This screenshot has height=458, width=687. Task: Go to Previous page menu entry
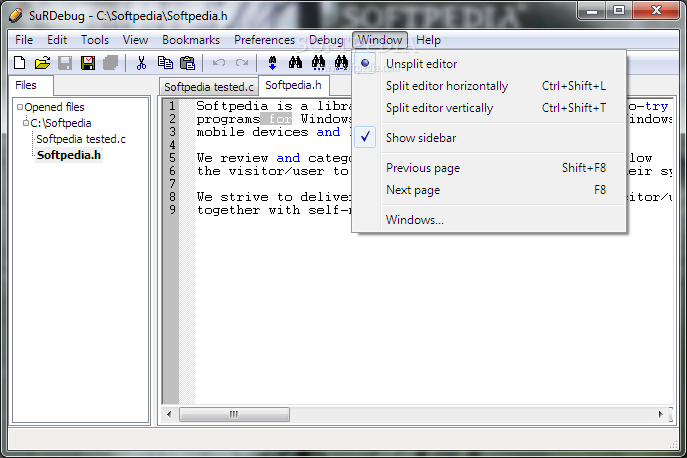tap(489, 168)
